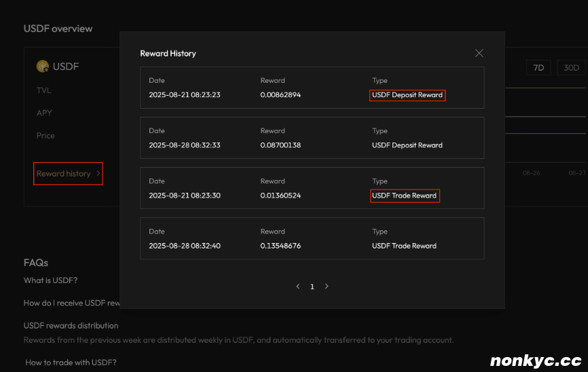Go to previous page of reward history
Image resolution: width=588 pixels, height=372 pixels.
pyautogui.click(x=298, y=286)
